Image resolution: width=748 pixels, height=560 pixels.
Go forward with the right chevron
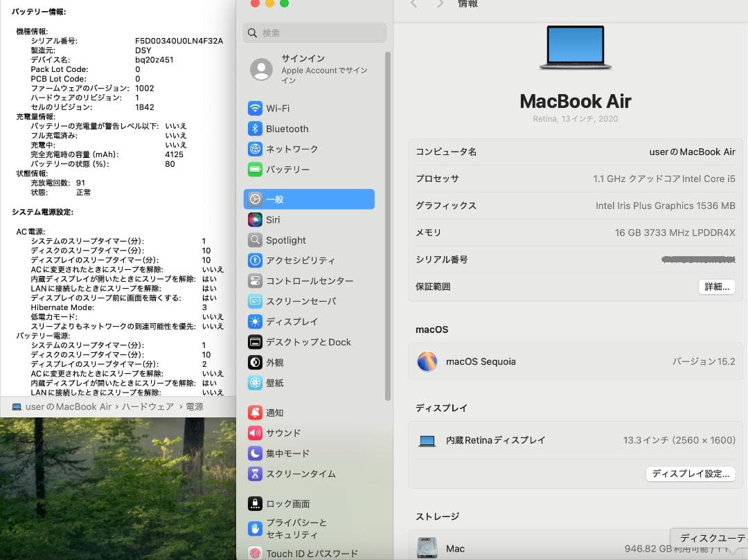440,4
